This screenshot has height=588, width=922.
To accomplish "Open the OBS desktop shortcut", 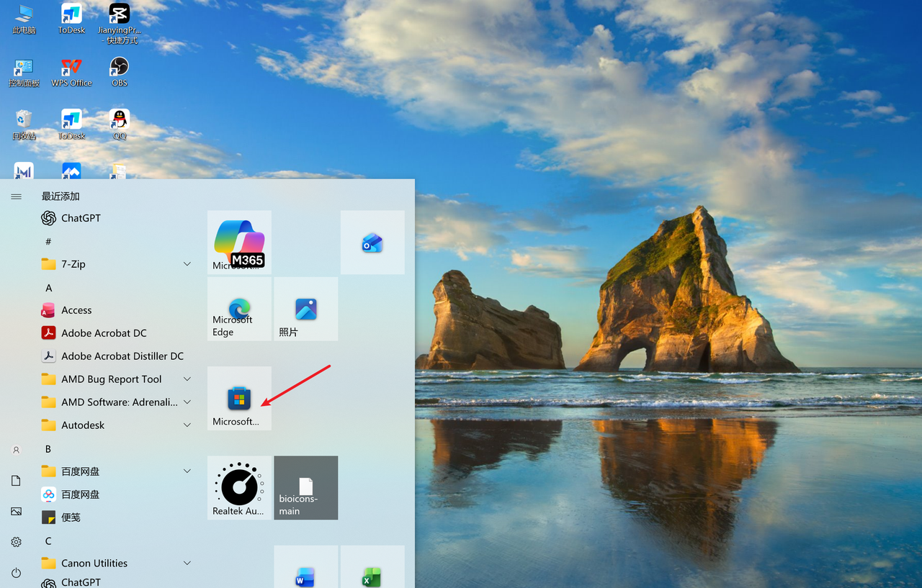I will 120,72.
